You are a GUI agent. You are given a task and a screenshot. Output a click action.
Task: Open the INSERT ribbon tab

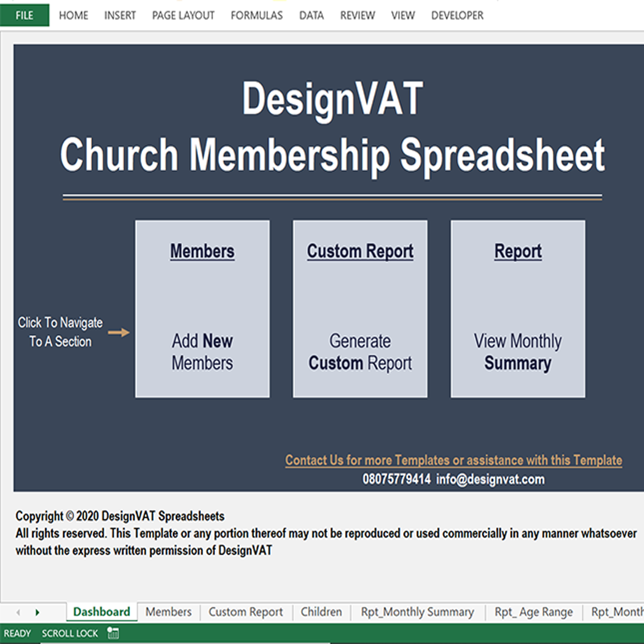120,16
